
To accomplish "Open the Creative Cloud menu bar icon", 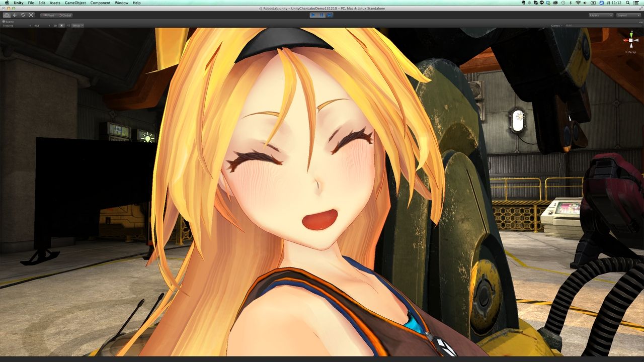I will pos(555,3).
